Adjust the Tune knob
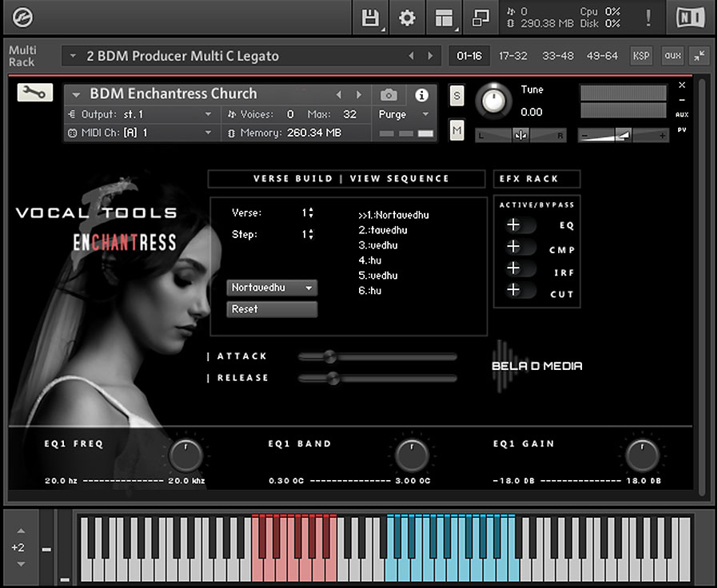Screen dimensions: 718x588 click(x=493, y=101)
